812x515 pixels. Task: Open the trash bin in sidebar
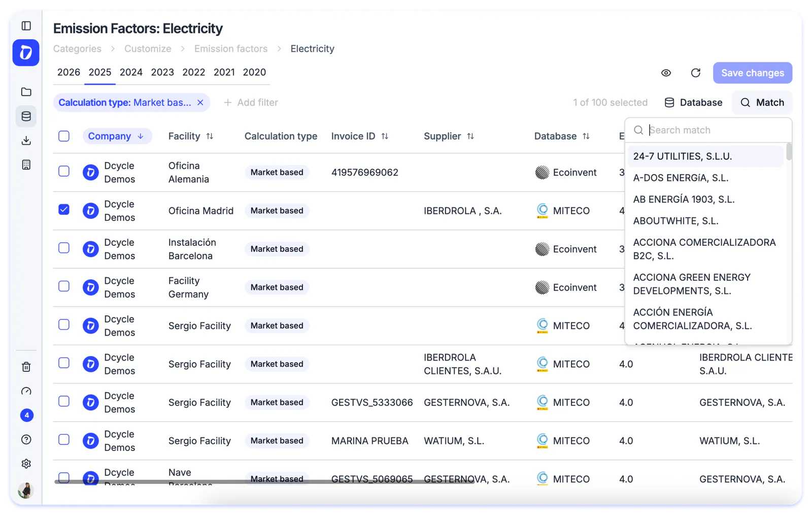[26, 367]
